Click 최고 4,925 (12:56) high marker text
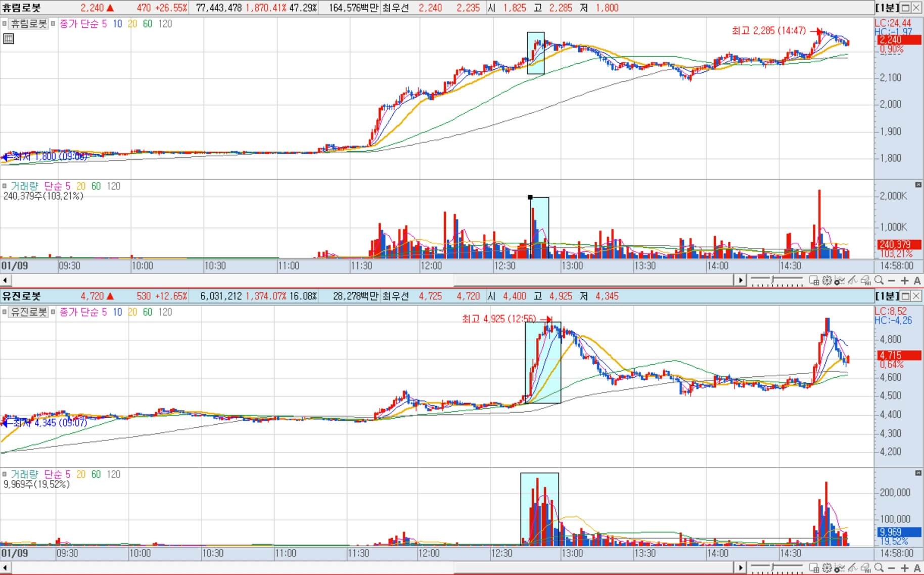924x575 pixels. pyautogui.click(x=499, y=319)
